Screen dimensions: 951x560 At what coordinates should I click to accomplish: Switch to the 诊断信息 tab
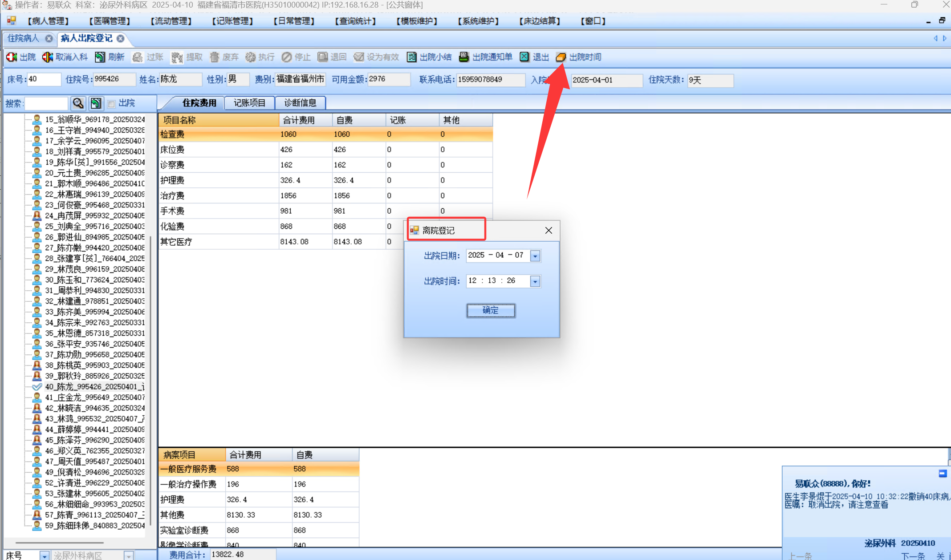click(x=300, y=103)
